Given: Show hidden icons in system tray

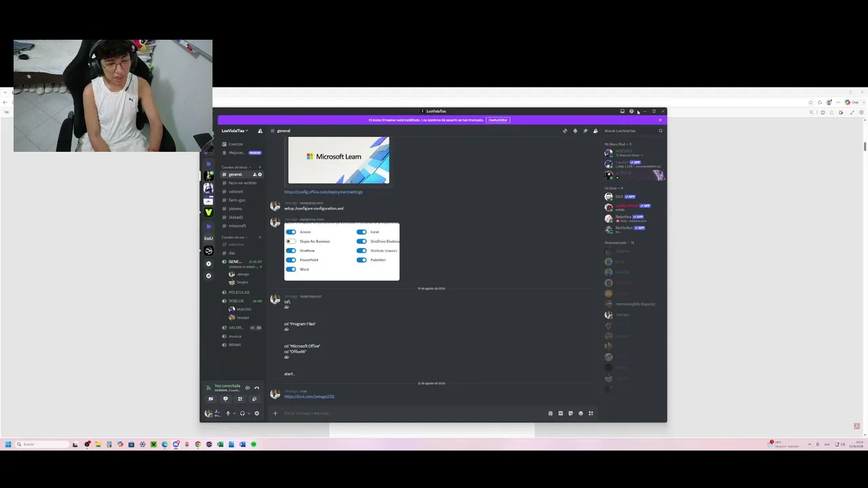Looking at the screenshot, I should (x=809, y=445).
